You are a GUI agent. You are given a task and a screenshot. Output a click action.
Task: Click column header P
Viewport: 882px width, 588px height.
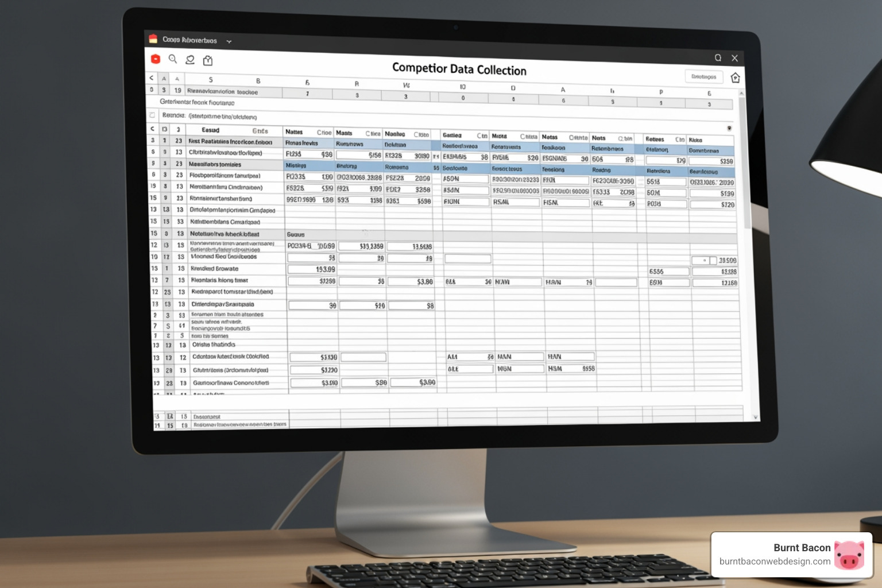point(661,92)
